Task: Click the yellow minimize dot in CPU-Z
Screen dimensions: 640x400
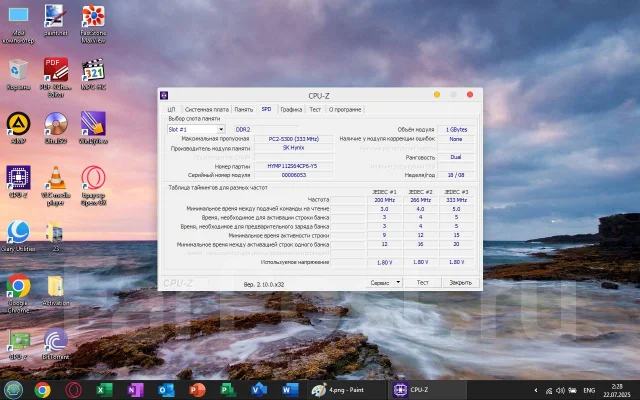Action: pyautogui.click(x=437, y=95)
